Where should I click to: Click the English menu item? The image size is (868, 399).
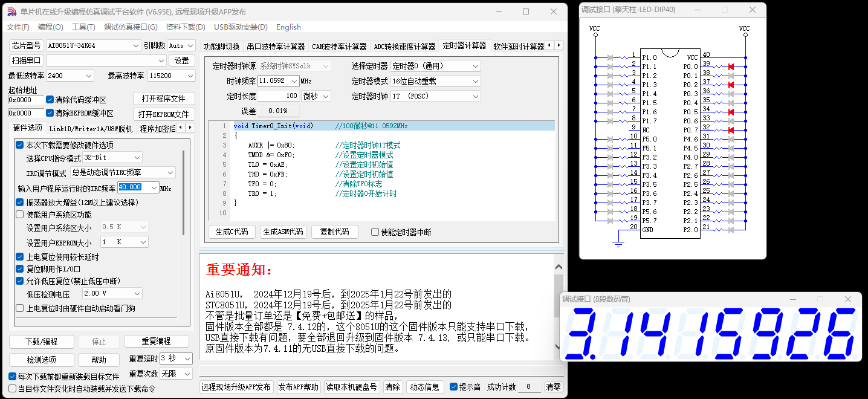288,27
